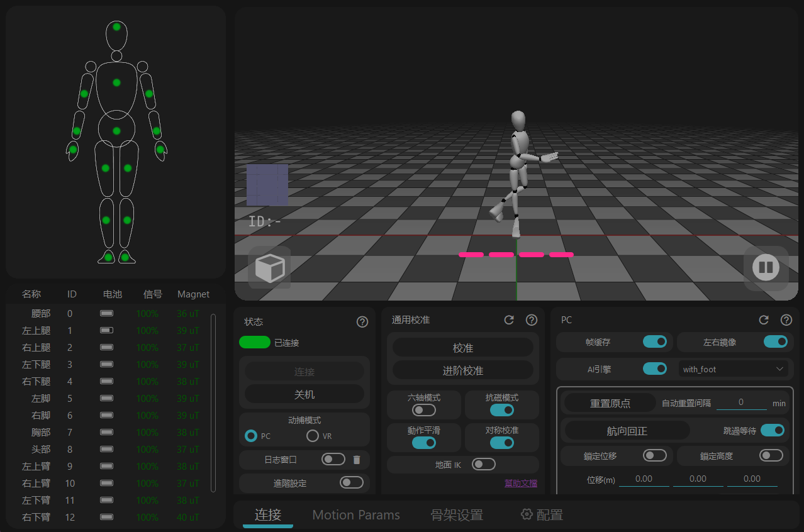Start calibration with the 校准 button

point(463,348)
